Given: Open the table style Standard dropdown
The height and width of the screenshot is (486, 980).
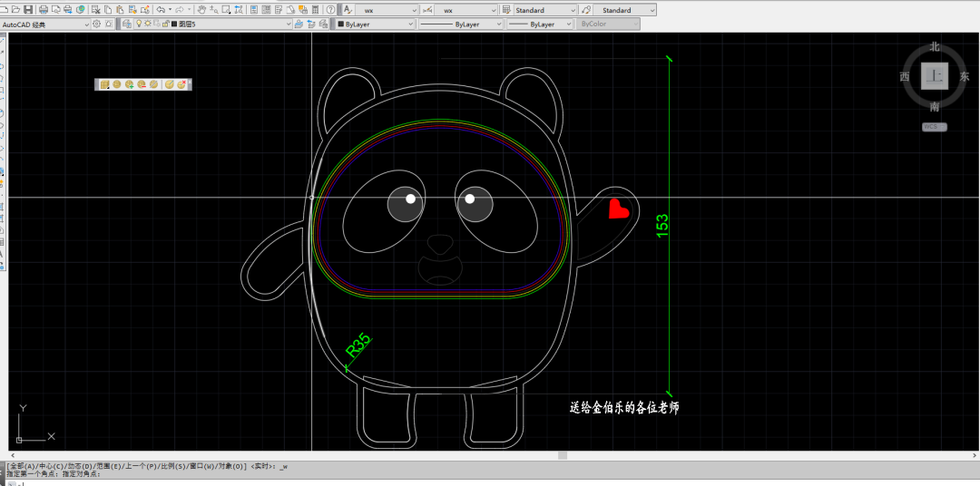Looking at the screenshot, I should [545, 10].
